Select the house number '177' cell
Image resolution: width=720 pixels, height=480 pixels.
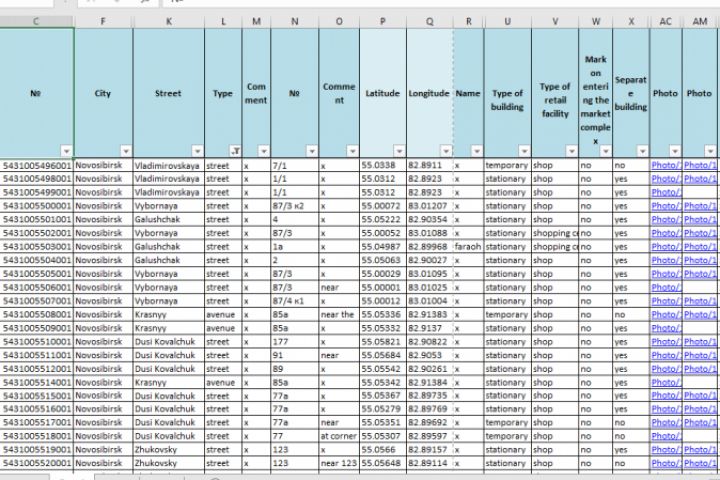point(294,342)
